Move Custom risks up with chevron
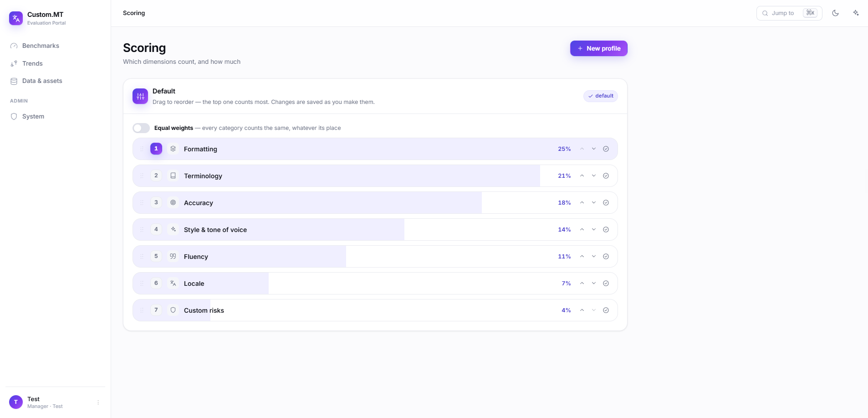 coord(582,310)
